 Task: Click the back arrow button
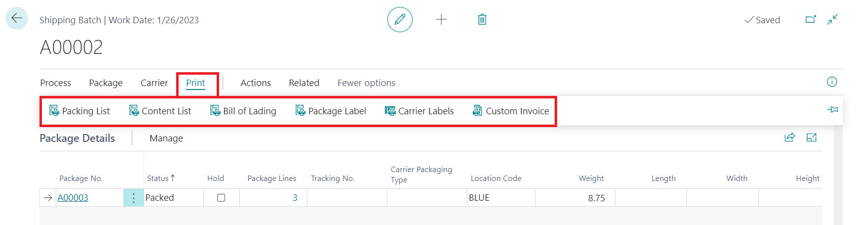coord(17,18)
